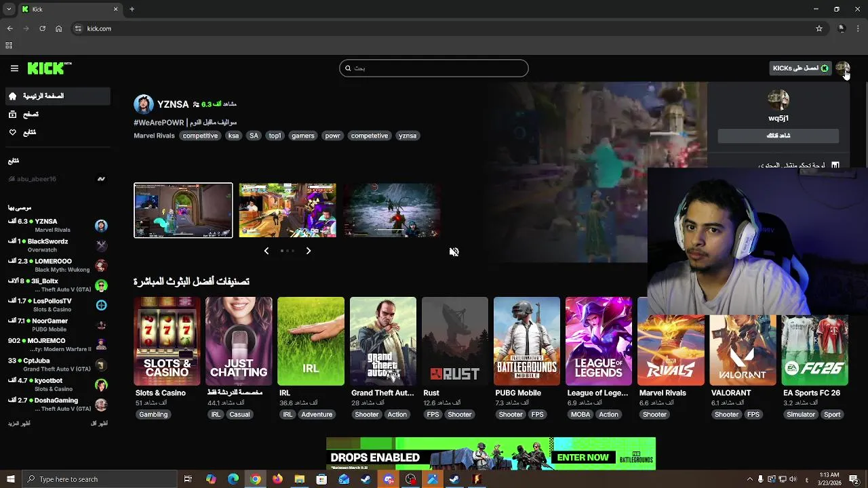Open a new browser tab
868x488 pixels.
click(132, 9)
